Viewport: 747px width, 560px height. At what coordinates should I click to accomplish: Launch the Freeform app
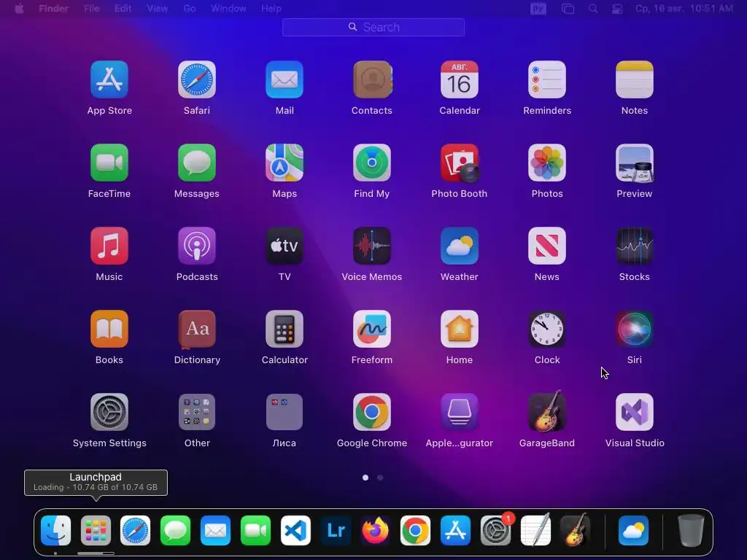coord(372,329)
